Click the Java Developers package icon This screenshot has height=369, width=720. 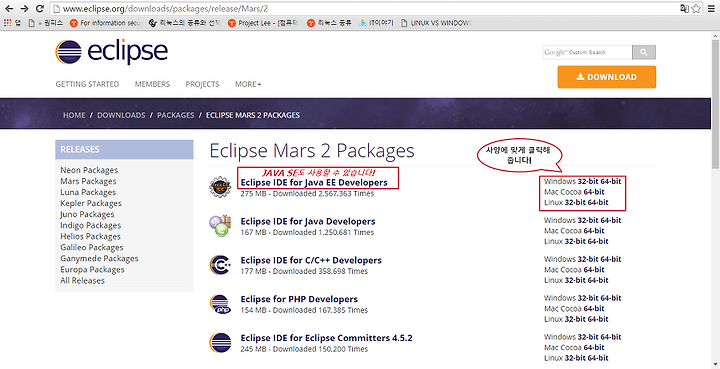(x=220, y=226)
